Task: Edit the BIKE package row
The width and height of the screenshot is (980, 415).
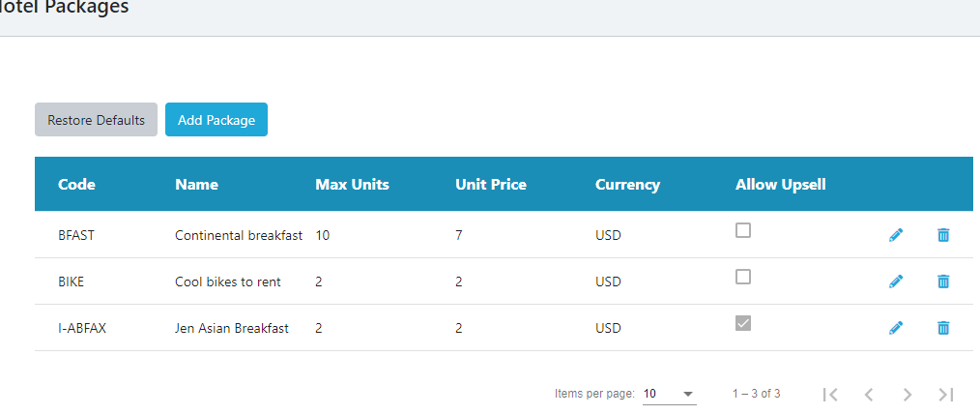Action: [x=896, y=282]
